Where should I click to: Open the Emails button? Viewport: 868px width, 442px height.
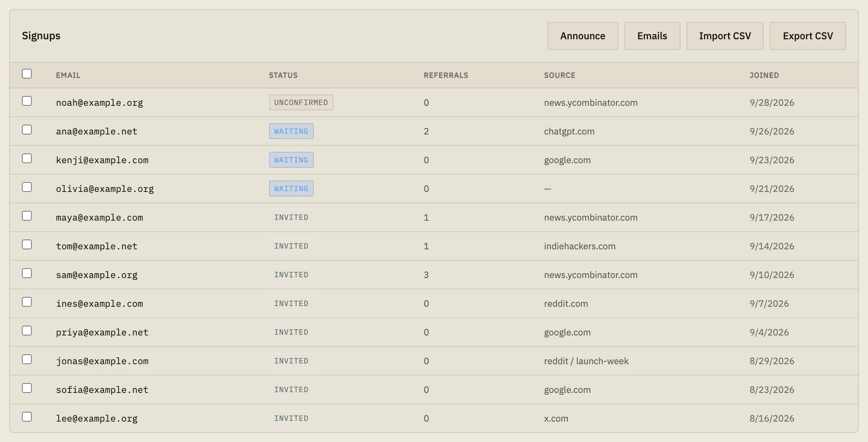click(652, 36)
